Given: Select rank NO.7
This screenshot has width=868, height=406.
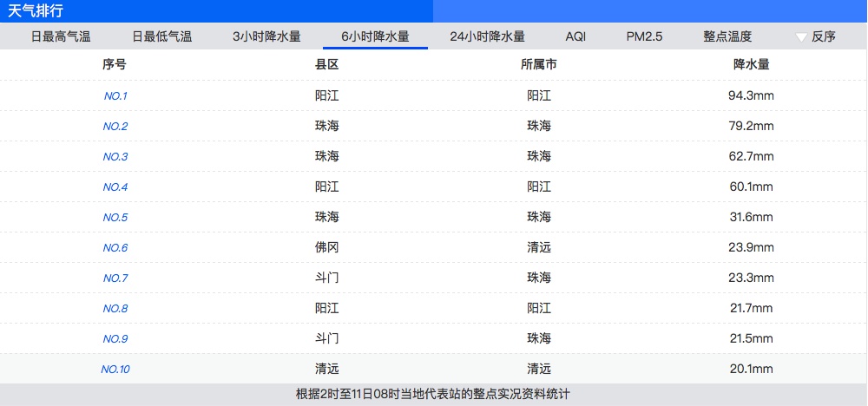Looking at the screenshot, I should tap(115, 278).
